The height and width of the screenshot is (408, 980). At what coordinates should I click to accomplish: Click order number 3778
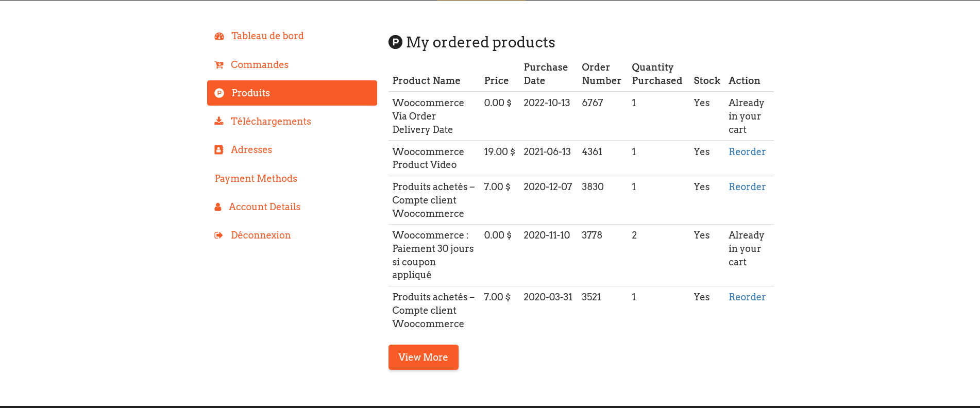(592, 235)
